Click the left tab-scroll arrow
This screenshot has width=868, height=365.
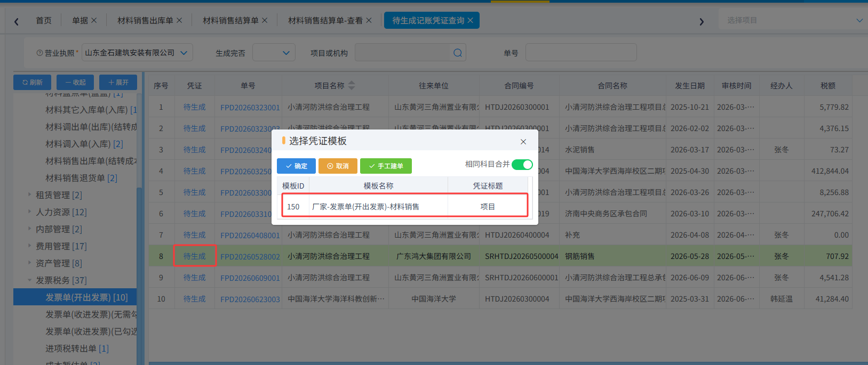point(17,21)
